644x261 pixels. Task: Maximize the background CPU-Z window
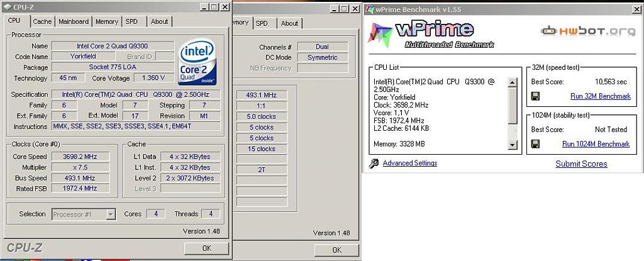coord(344,9)
